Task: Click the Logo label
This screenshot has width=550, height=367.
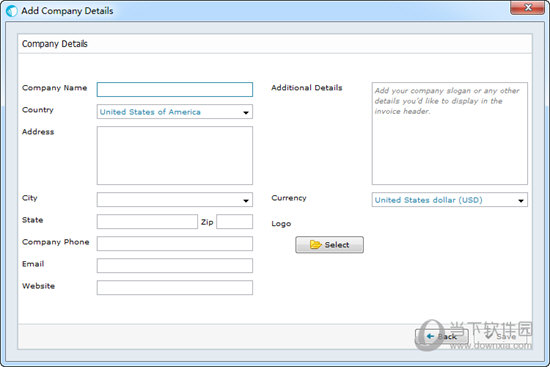Action: pyautogui.click(x=281, y=224)
